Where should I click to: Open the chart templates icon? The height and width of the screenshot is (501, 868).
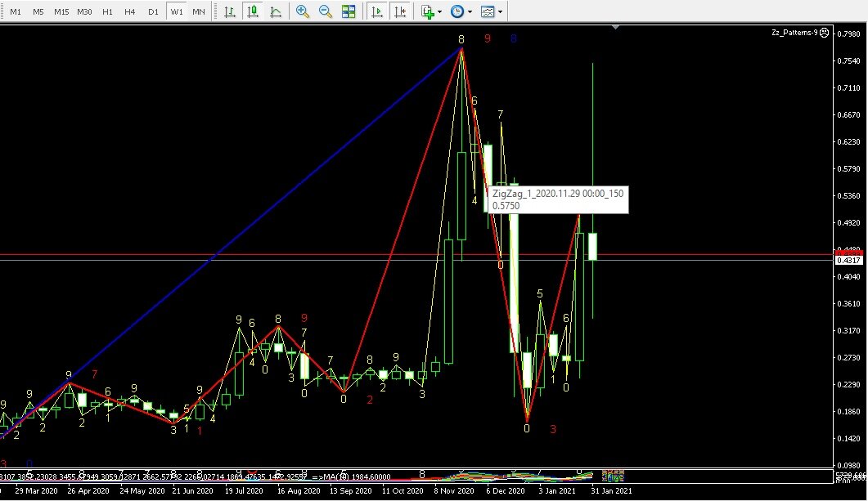[x=488, y=11]
